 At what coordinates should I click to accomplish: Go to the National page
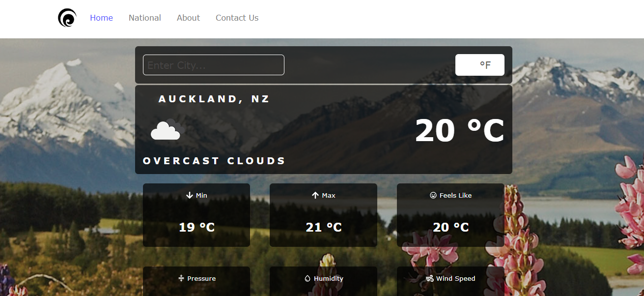tap(144, 18)
